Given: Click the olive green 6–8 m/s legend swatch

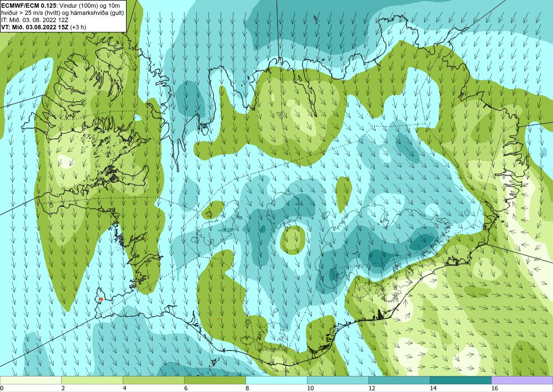Looking at the screenshot, I should click(215, 380).
